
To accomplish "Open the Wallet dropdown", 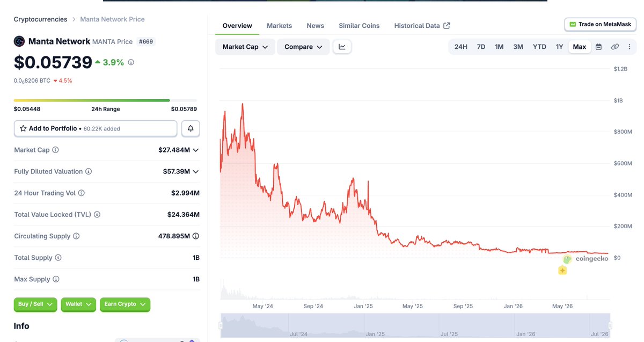I will [x=78, y=304].
